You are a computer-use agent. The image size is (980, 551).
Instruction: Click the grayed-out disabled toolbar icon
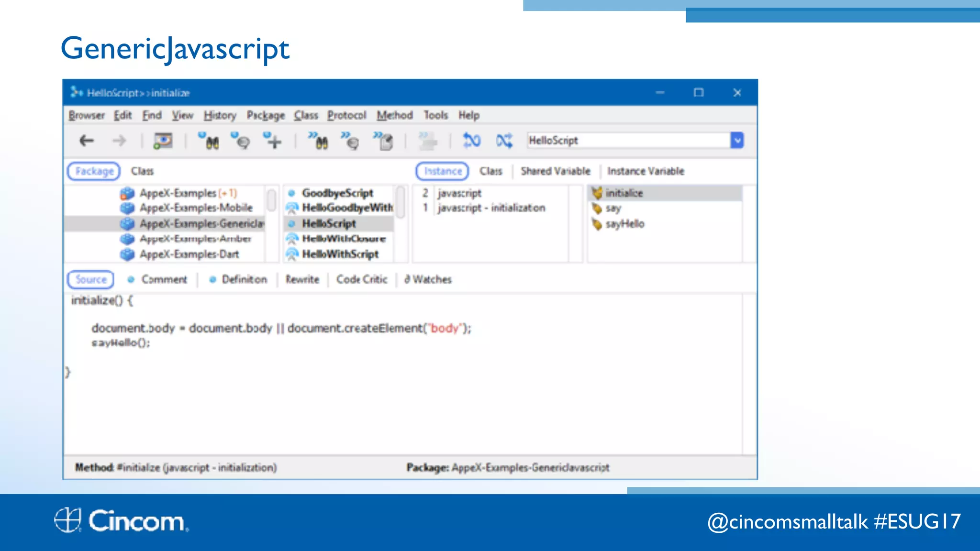[x=427, y=141]
